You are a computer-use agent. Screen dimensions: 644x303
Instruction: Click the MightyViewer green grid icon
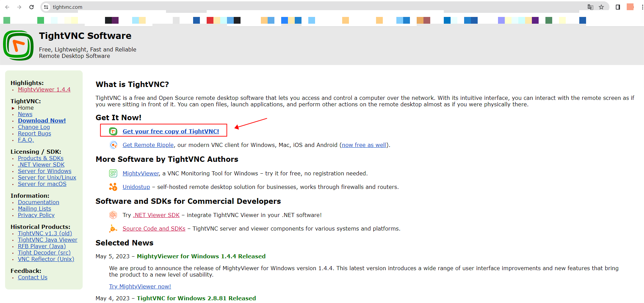(x=113, y=174)
